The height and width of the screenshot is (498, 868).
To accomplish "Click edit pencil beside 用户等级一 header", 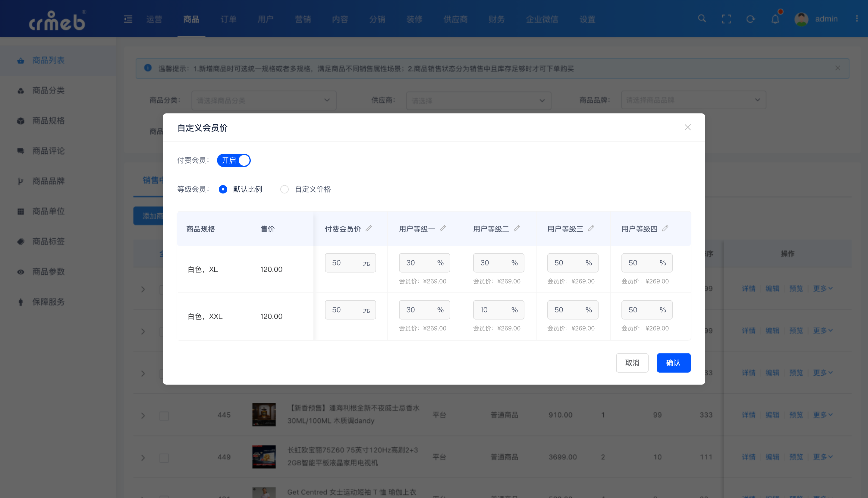I will coord(442,229).
